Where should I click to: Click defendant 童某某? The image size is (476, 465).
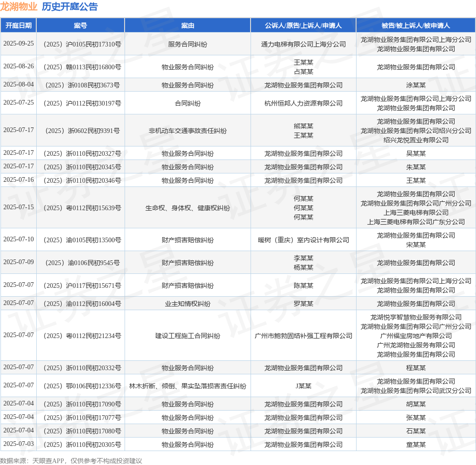[x=416, y=445]
